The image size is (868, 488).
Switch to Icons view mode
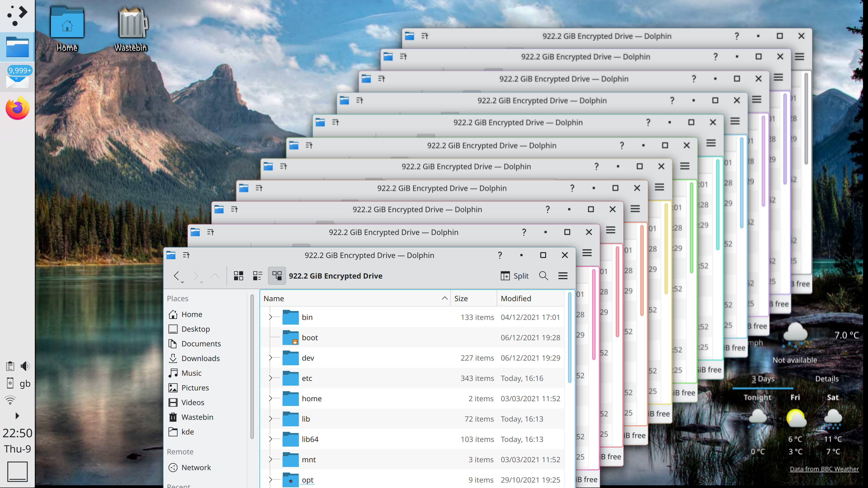(x=238, y=276)
